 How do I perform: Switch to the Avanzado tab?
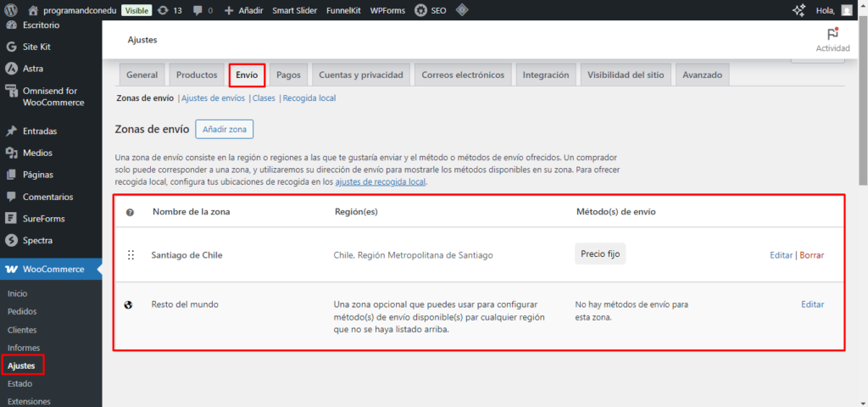[x=703, y=75]
